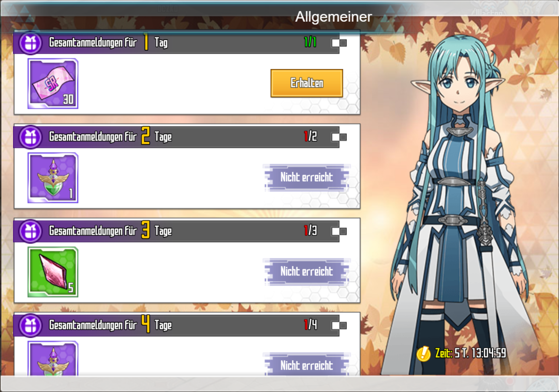Select the potion reward for 4 Tage
The height and width of the screenshot is (392, 559).
[53, 358]
